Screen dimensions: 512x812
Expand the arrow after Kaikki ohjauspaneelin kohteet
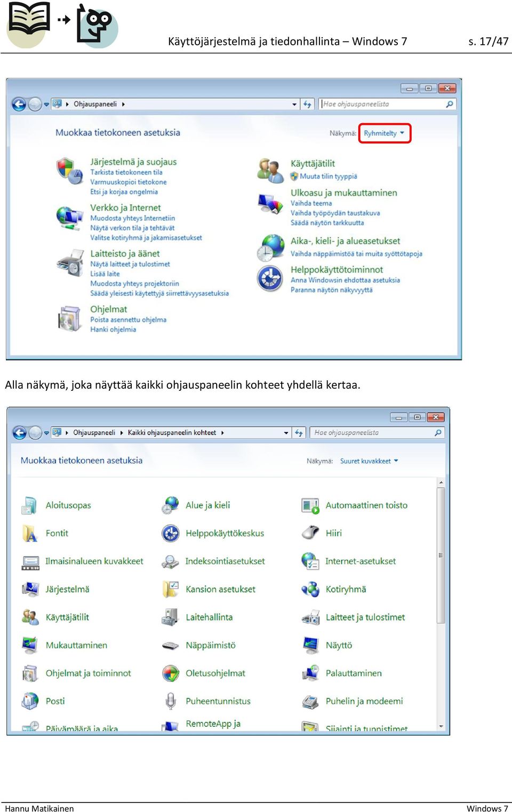[222, 432]
